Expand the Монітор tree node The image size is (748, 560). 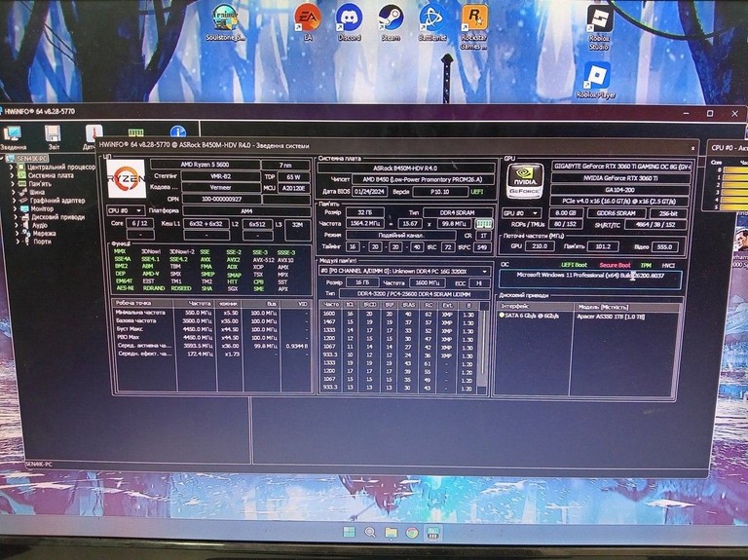pos(16,208)
